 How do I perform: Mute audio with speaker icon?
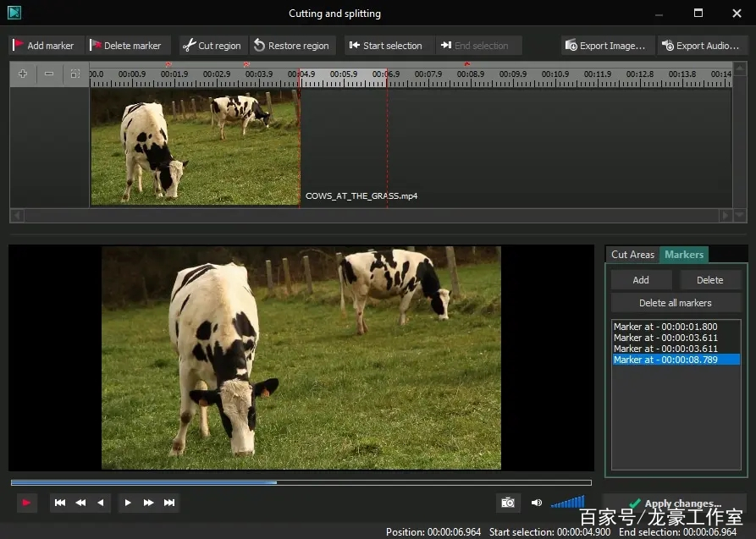536,503
